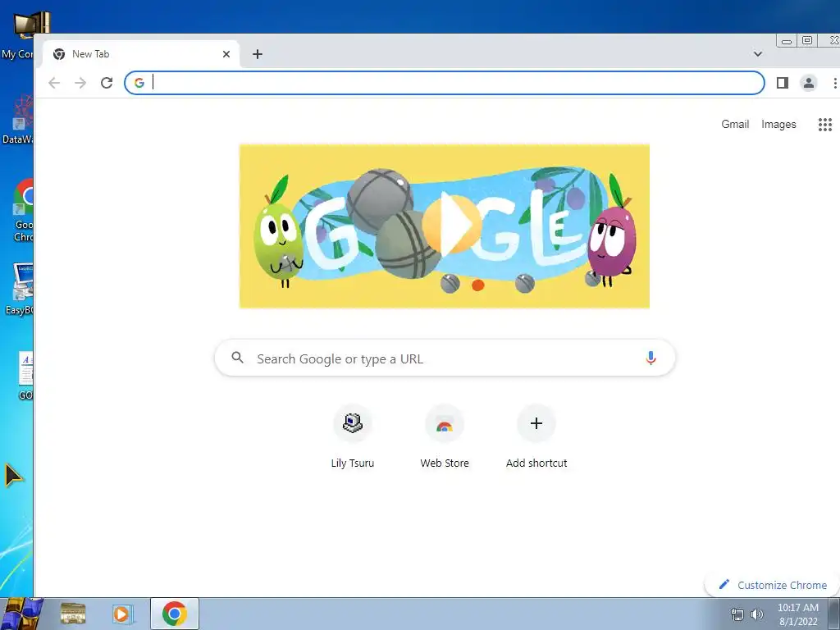Select the DataW desktop icon
This screenshot has height=630, width=840.
pos(18,120)
